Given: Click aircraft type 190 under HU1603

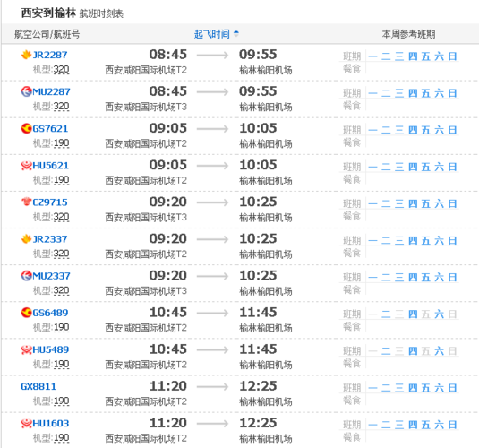Looking at the screenshot, I should pyautogui.click(x=62, y=438).
